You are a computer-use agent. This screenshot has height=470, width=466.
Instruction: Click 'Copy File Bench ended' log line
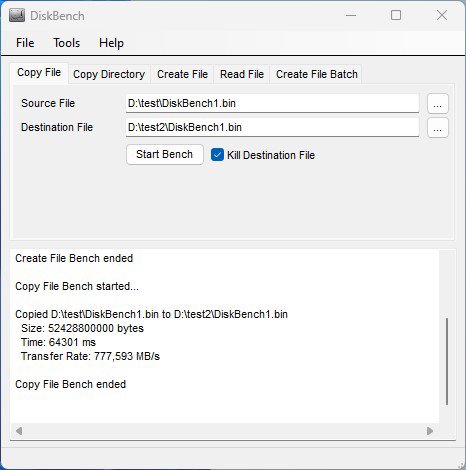70,384
